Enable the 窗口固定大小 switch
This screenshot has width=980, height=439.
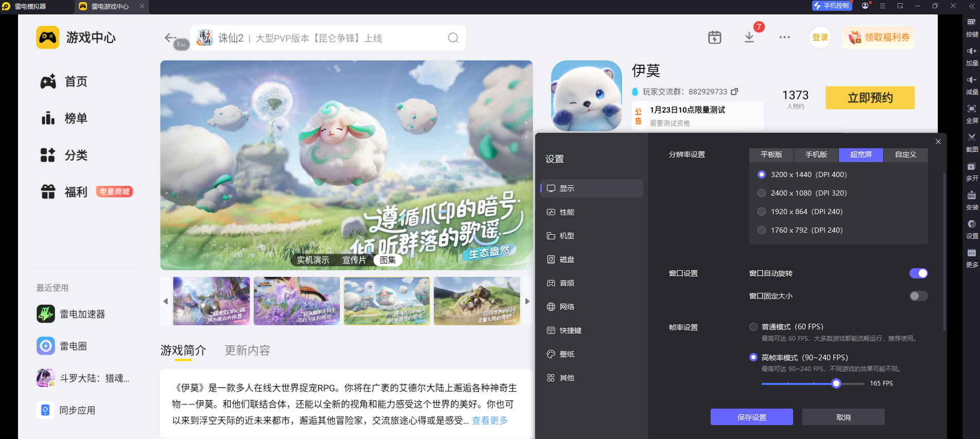pos(919,296)
